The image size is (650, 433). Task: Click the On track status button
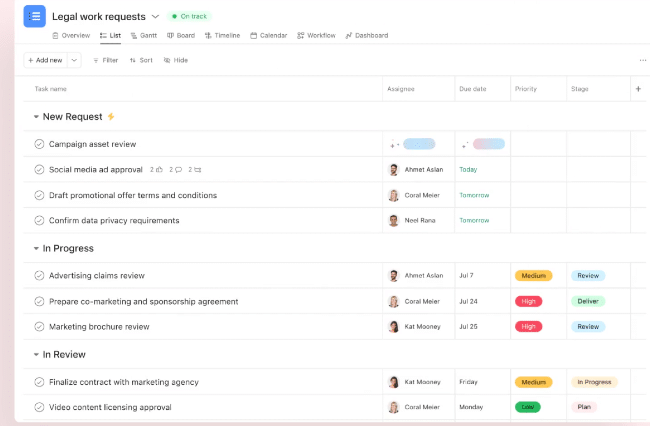tap(190, 17)
